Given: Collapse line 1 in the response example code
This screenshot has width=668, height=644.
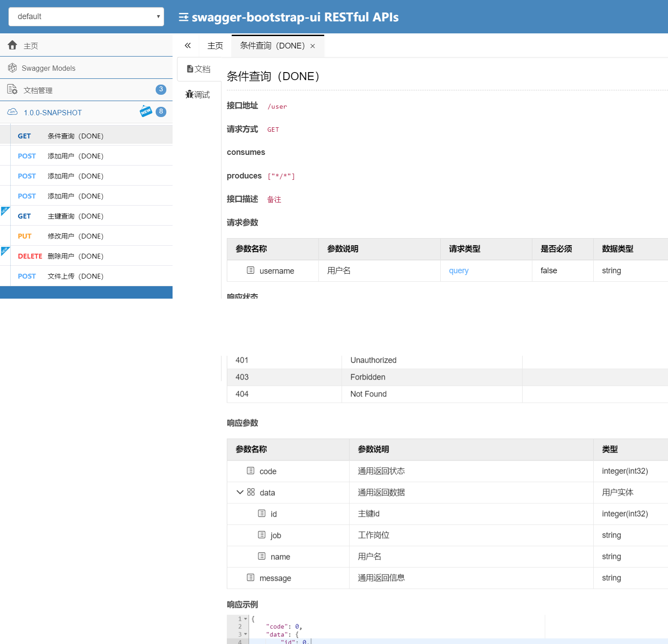Looking at the screenshot, I should (x=245, y=619).
